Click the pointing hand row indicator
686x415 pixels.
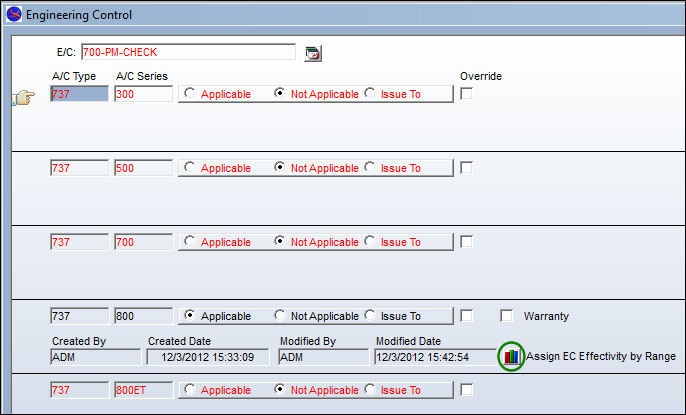click(25, 97)
